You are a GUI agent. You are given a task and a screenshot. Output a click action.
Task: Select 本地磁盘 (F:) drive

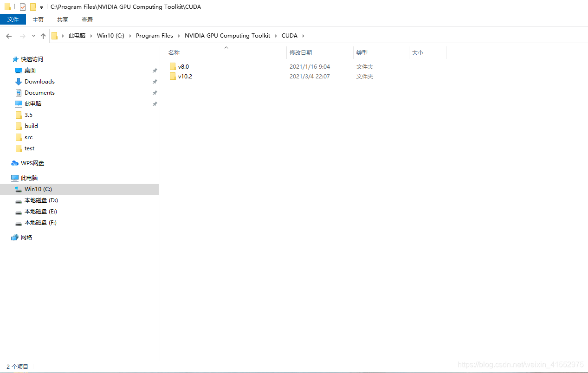coord(40,222)
